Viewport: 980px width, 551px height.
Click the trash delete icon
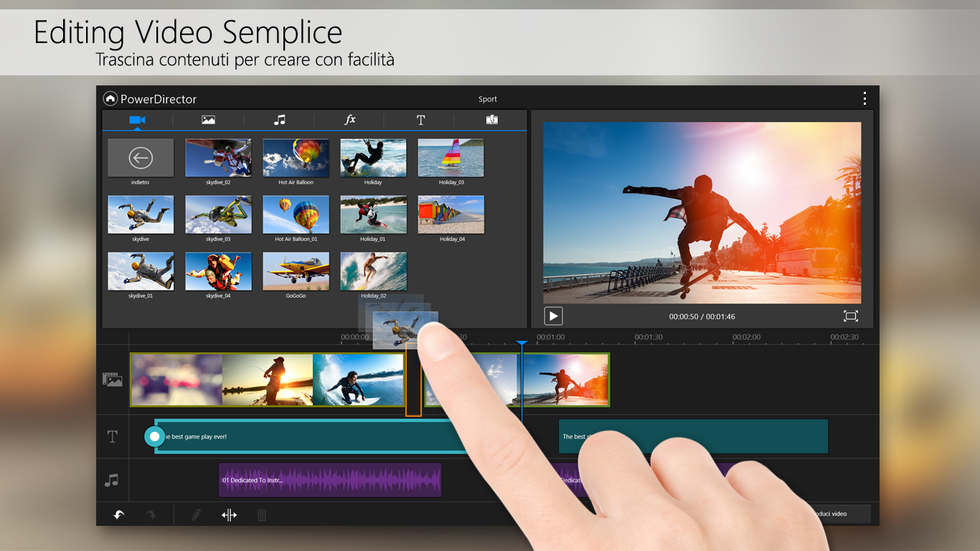(x=262, y=514)
